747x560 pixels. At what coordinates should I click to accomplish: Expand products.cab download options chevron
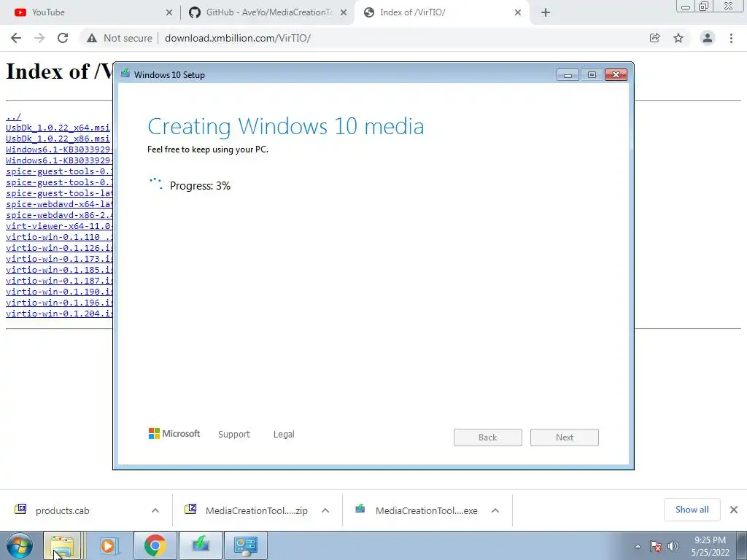(155, 510)
